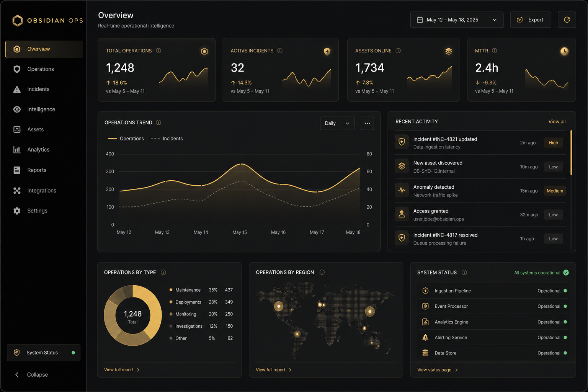Image resolution: width=588 pixels, height=392 pixels.
Task: Click the Active Incidents info icon
Action: pyautogui.click(x=280, y=51)
